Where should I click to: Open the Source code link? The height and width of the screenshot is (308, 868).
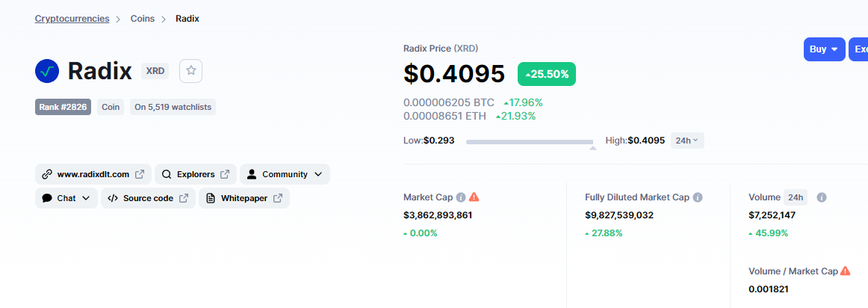tap(148, 198)
